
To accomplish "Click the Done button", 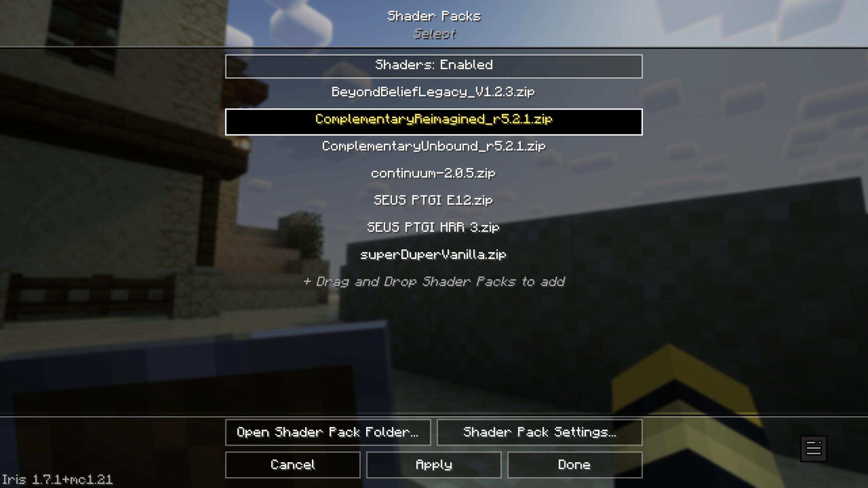I will pos(574,464).
